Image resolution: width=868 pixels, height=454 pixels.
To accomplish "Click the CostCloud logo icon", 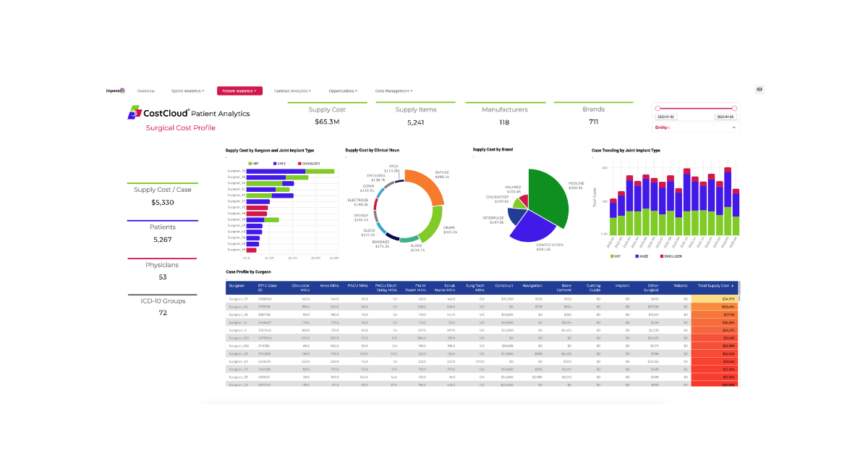I will (136, 113).
